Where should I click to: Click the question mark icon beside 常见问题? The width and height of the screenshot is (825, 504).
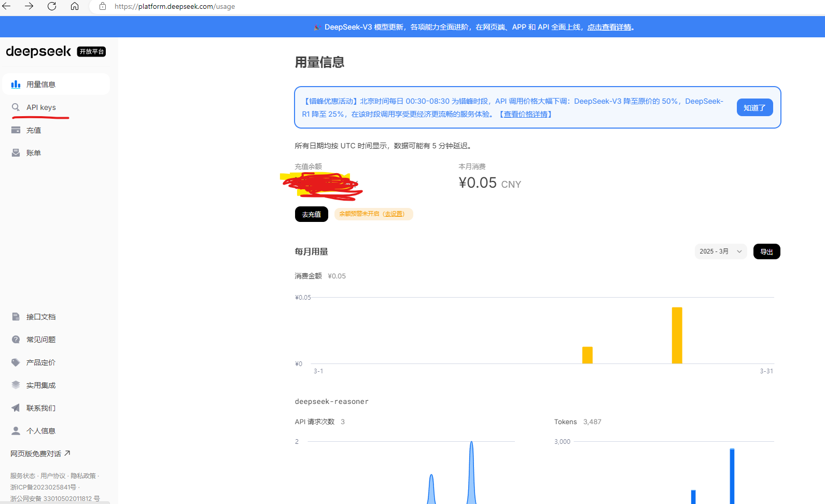coord(16,340)
